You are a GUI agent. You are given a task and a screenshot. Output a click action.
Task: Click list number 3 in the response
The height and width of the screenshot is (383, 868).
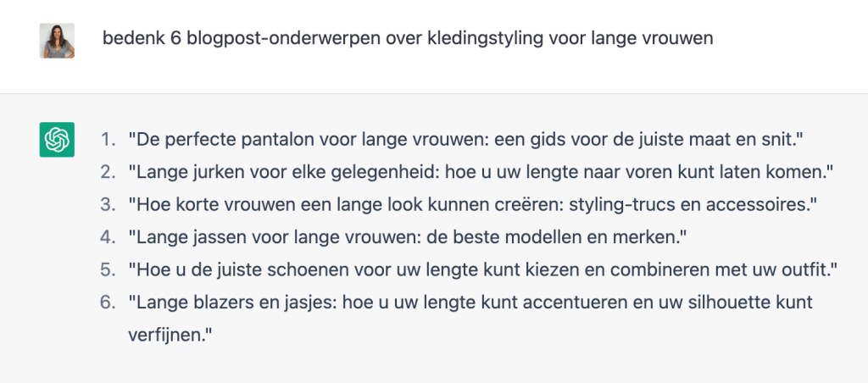click(106, 205)
